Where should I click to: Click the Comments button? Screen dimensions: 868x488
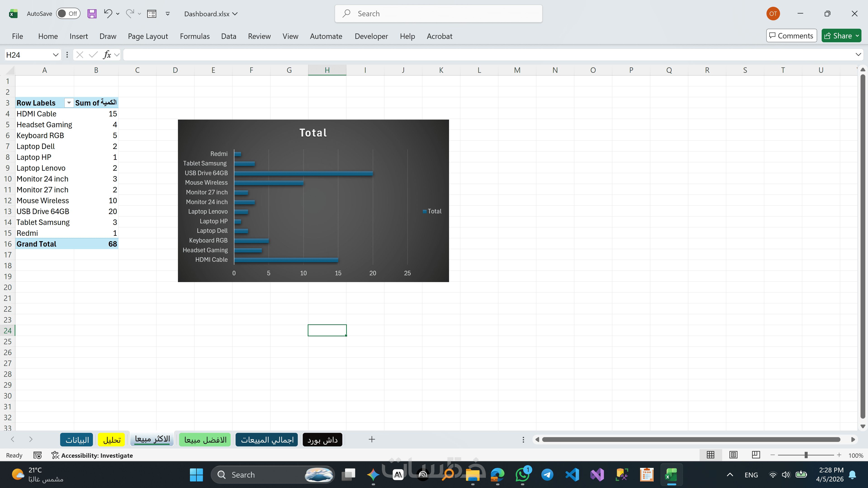791,36
